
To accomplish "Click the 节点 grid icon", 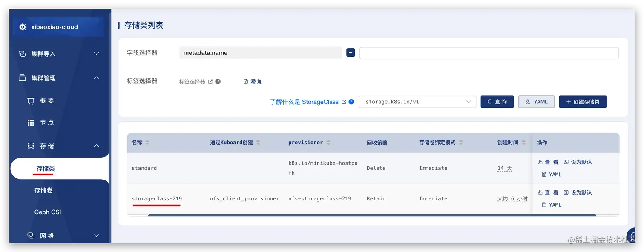I will click(31, 123).
